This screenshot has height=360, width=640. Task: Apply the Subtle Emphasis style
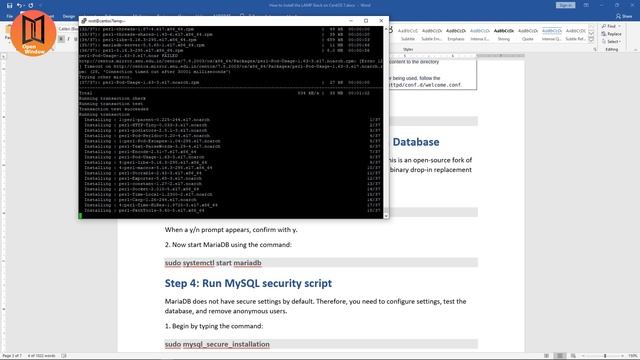click(432, 34)
